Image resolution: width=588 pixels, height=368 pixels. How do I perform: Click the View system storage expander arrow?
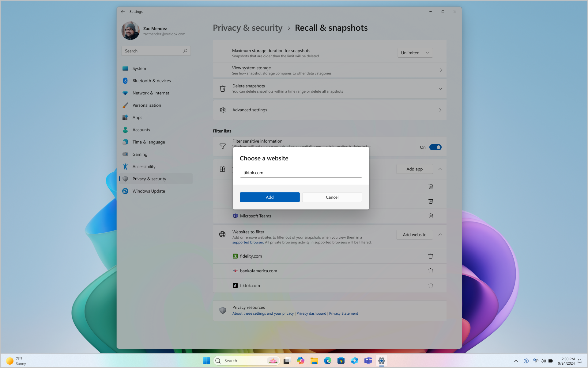[441, 70]
